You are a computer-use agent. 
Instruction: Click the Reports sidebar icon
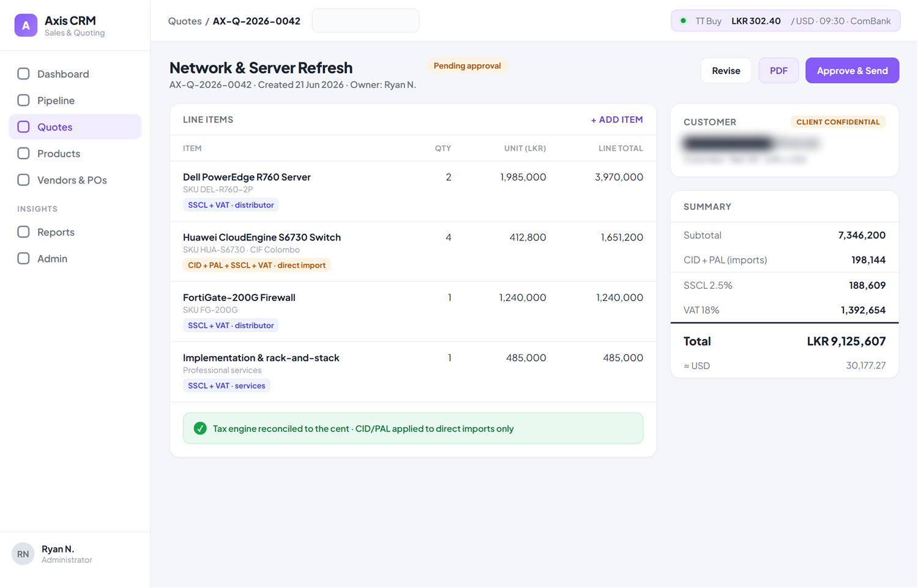click(x=23, y=232)
